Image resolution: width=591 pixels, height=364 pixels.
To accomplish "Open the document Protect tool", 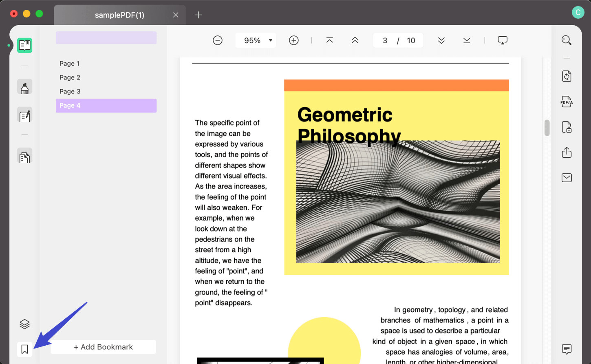I will [567, 127].
